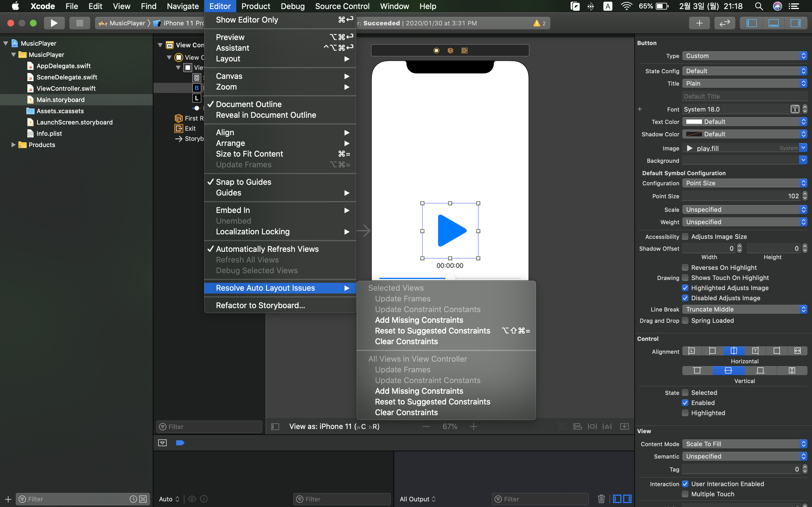This screenshot has width=812, height=507.
Task: Click the build warnings indicator
Action: pyautogui.click(x=539, y=23)
